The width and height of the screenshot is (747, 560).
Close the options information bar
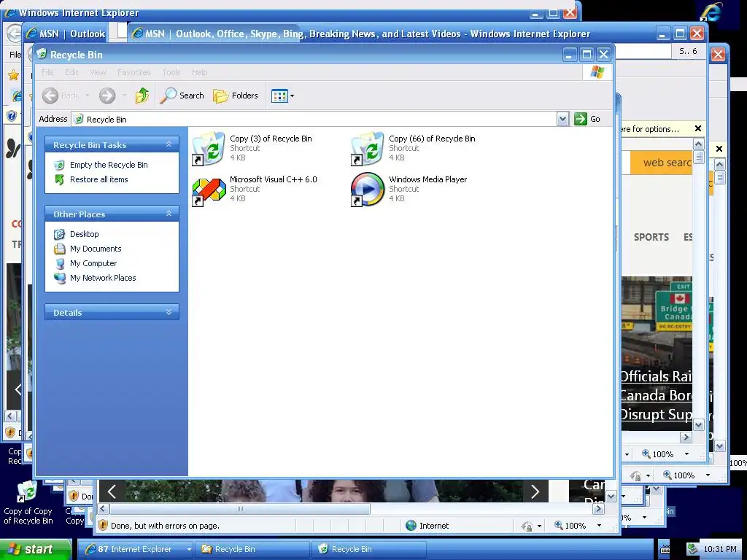coord(698,128)
